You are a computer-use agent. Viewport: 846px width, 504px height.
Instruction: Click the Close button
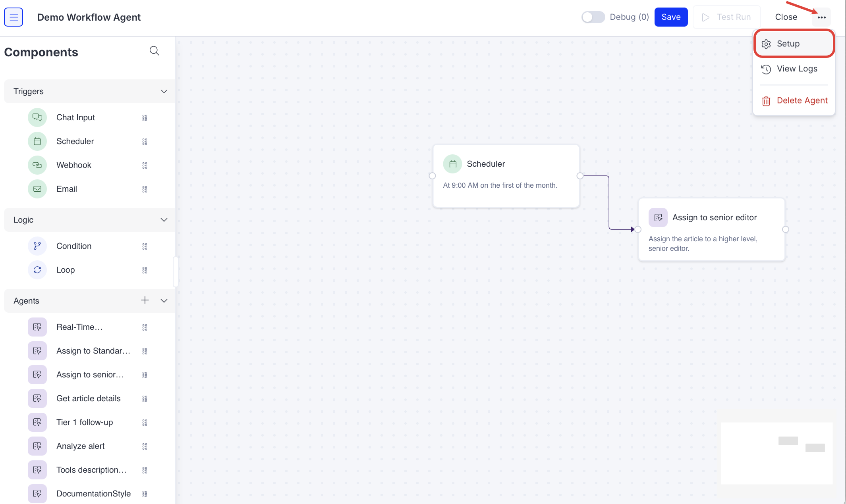pyautogui.click(x=786, y=17)
